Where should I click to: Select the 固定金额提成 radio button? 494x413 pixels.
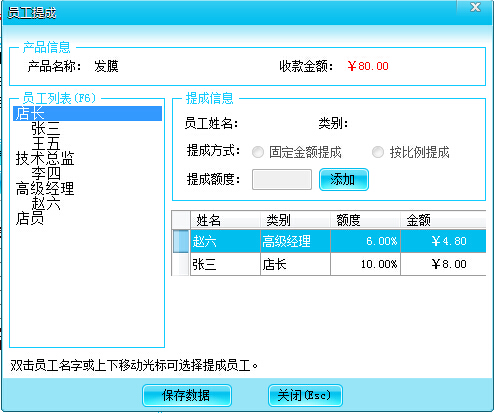point(258,152)
